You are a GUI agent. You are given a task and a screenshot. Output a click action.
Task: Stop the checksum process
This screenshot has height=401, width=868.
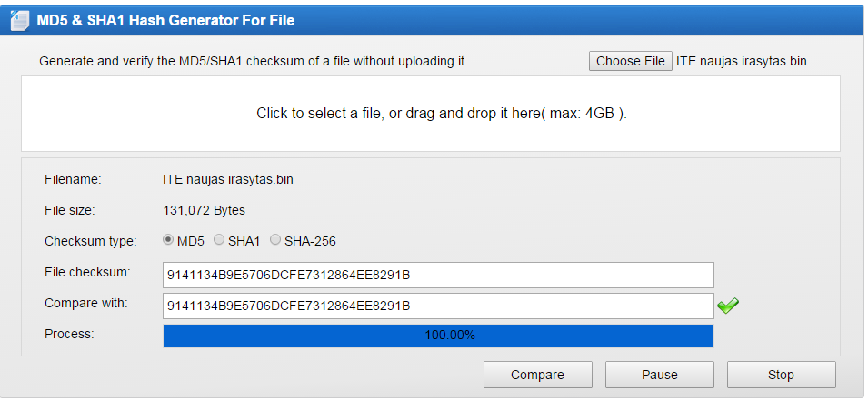click(x=781, y=375)
